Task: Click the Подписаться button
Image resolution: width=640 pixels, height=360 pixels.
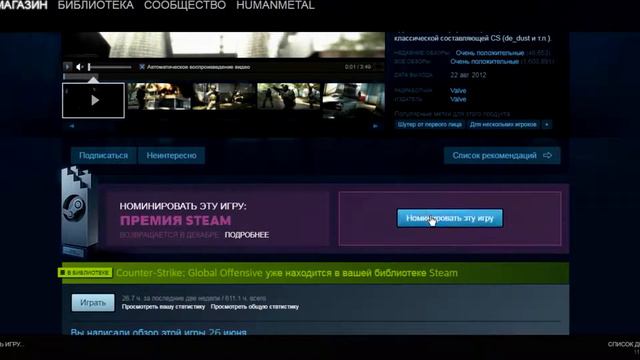Action: tap(104, 156)
